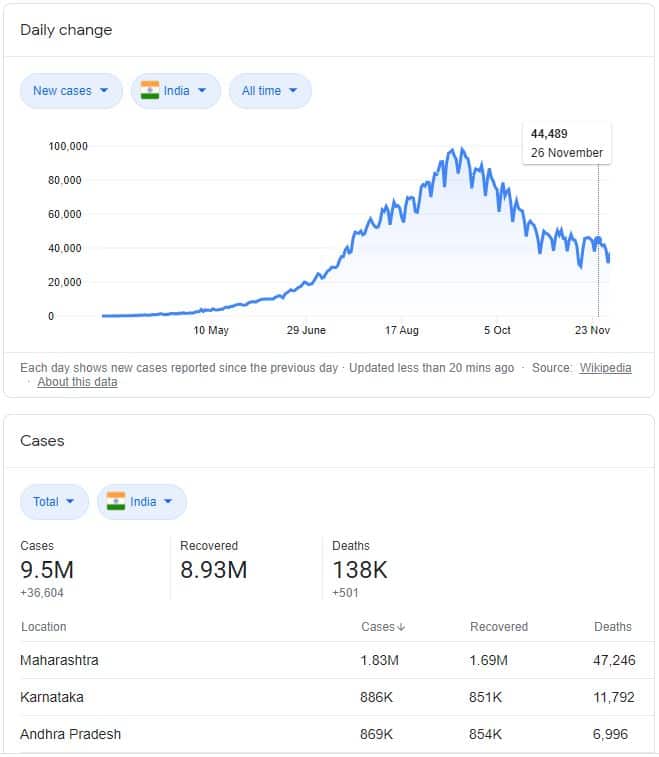The height and width of the screenshot is (757, 659).
Task: Click the India flag icon in Daily change
Action: point(150,91)
